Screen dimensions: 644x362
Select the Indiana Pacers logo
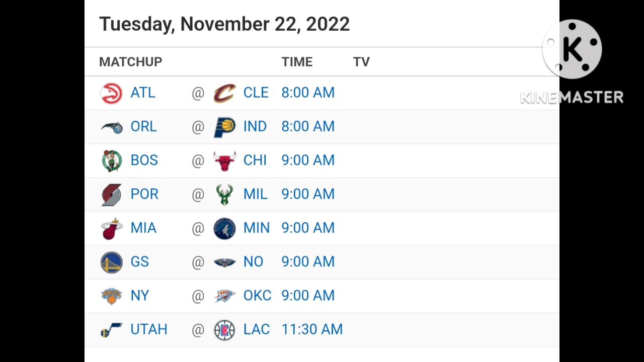[x=224, y=127]
